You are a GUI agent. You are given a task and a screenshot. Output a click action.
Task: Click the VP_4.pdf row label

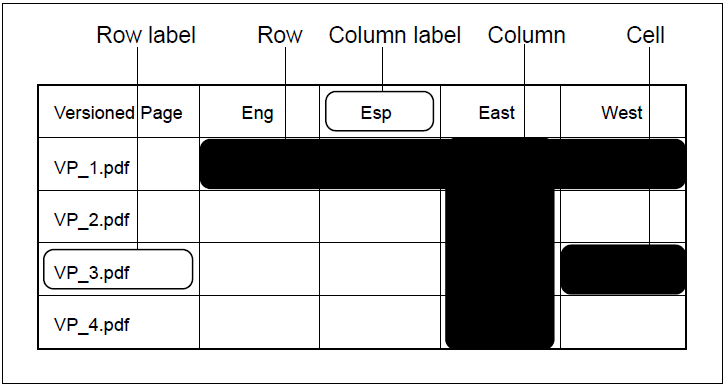tap(92, 324)
